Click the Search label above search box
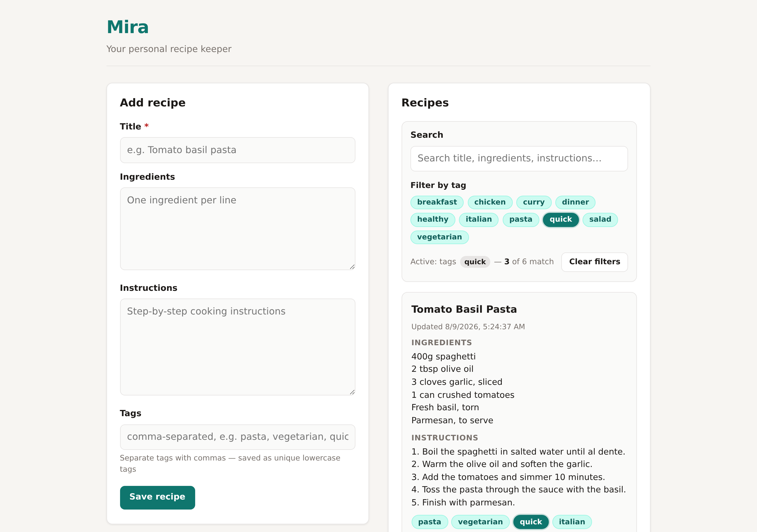The image size is (757, 532). pyautogui.click(x=427, y=135)
